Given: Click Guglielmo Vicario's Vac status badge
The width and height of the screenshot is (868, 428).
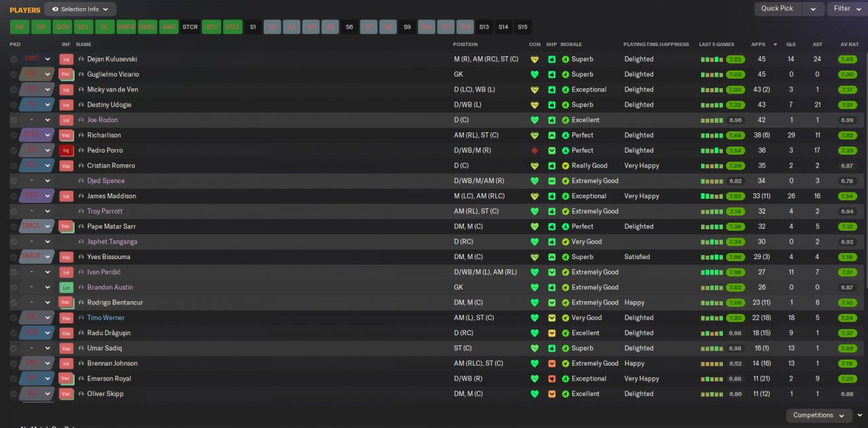Looking at the screenshot, I should point(66,74).
